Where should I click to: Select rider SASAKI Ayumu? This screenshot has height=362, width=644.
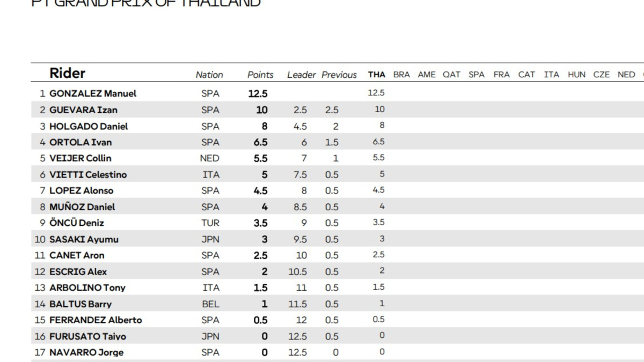(x=84, y=240)
